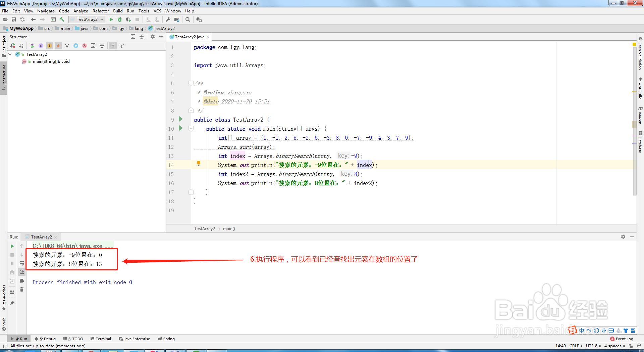Open the Analyze menu
This screenshot has height=352, width=644.
point(81,11)
